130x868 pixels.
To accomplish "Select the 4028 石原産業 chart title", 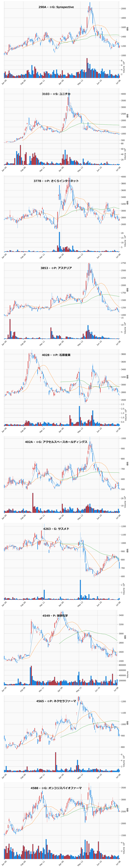I will point(56,355).
